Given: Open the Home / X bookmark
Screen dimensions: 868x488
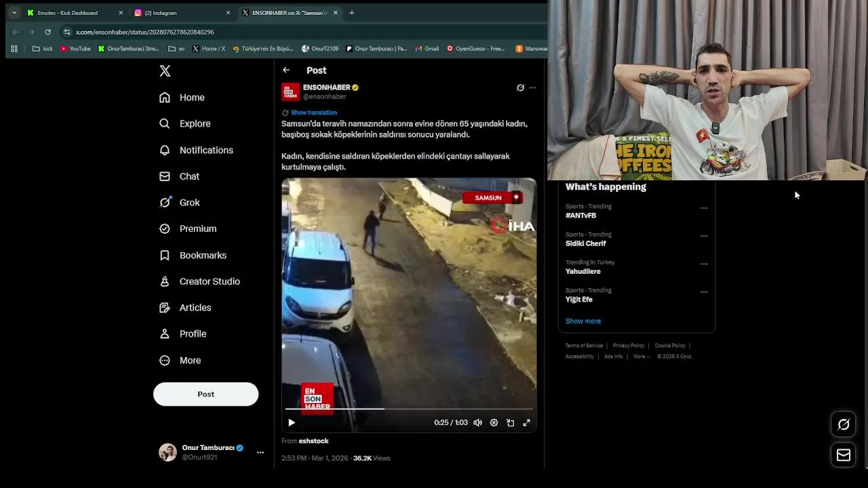Looking at the screenshot, I should 209,49.
